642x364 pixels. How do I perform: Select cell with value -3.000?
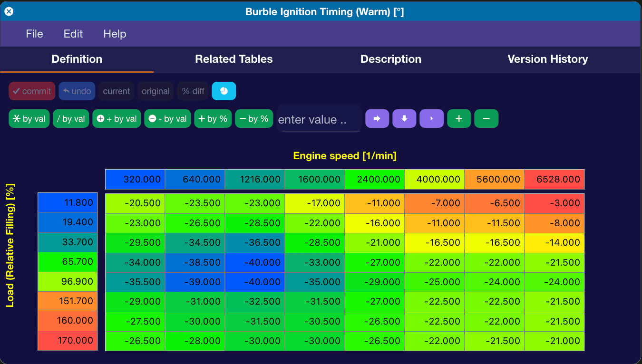point(554,203)
